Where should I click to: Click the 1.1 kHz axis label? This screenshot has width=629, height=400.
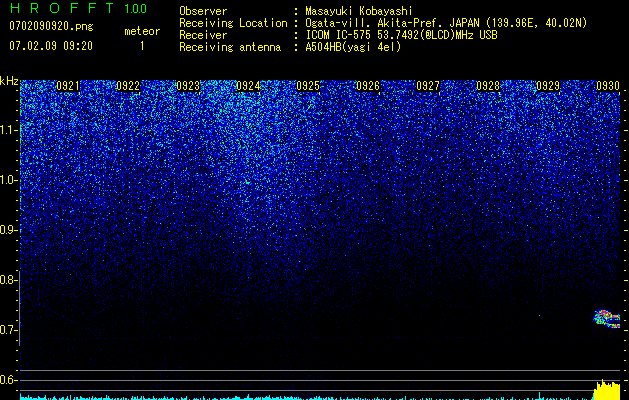click(x=8, y=130)
